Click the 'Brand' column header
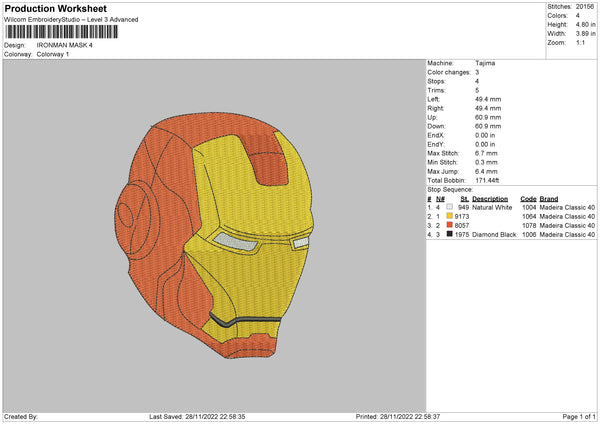 click(549, 199)
